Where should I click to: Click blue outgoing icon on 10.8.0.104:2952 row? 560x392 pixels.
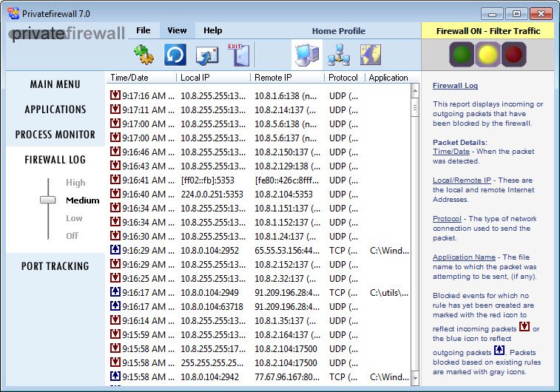click(115, 249)
